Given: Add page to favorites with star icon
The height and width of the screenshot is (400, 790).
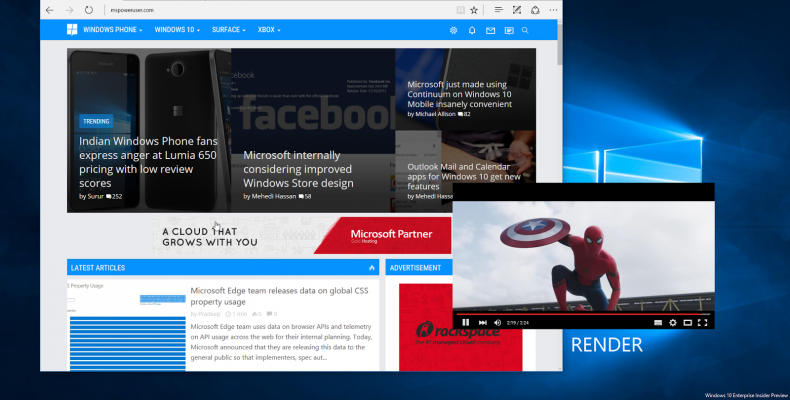Looking at the screenshot, I should point(474,10).
